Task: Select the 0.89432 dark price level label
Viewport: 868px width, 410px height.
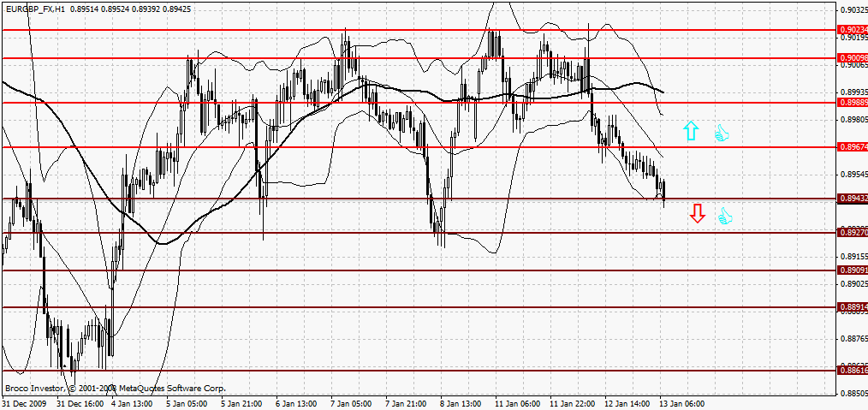Action: (x=853, y=198)
